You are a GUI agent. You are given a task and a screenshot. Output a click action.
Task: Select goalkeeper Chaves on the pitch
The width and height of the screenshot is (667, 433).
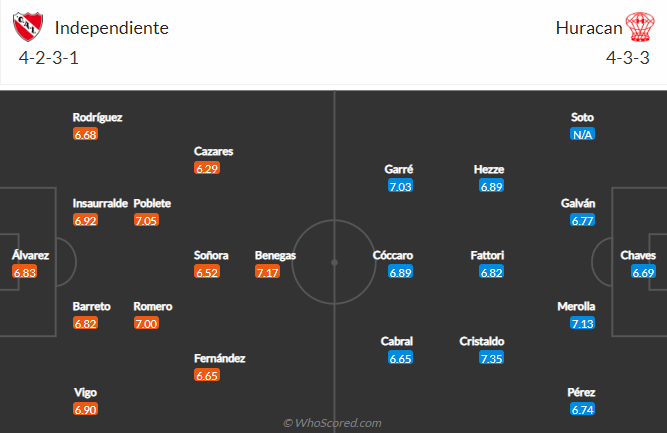click(638, 255)
